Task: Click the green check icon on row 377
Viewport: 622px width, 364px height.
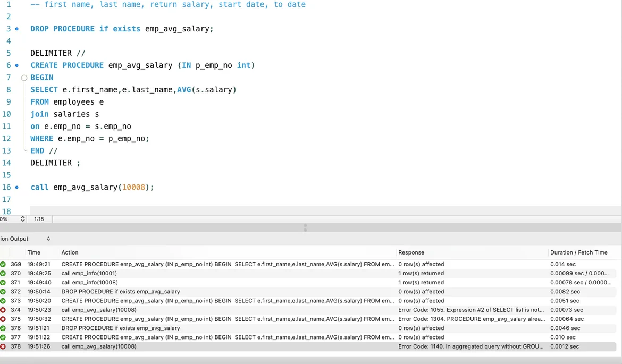Action: [x=3, y=337]
